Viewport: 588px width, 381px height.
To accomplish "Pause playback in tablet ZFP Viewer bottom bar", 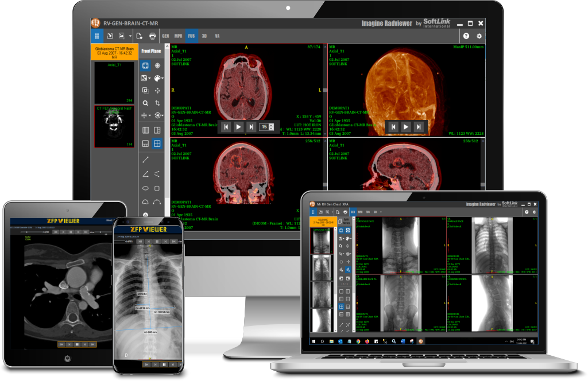I will (x=78, y=344).
